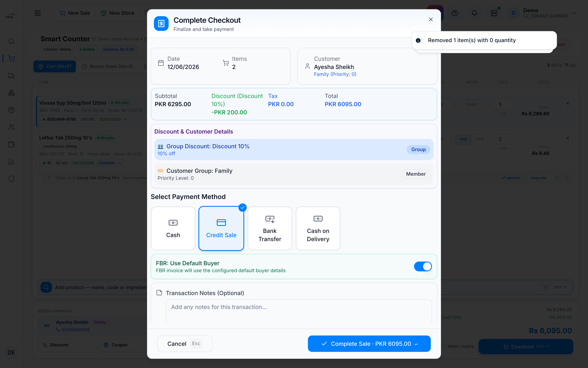The height and width of the screenshot is (368, 588).
Task: Close the Complete Checkout dialog
Action: [x=431, y=19]
